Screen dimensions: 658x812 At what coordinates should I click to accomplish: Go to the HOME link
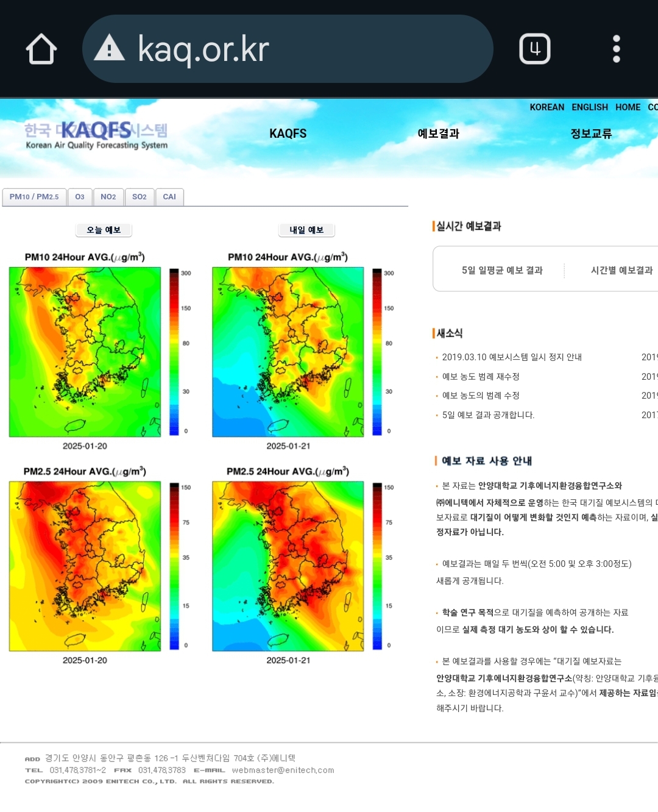click(628, 107)
